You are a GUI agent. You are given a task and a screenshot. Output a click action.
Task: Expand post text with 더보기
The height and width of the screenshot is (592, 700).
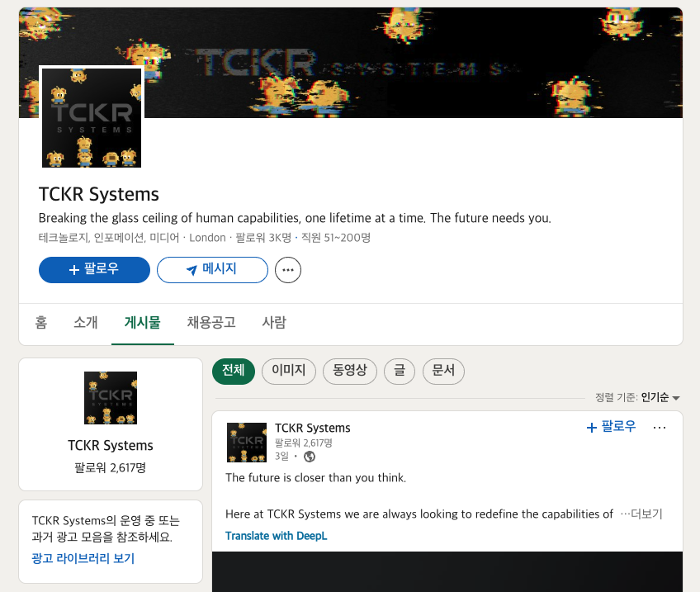[x=641, y=514]
